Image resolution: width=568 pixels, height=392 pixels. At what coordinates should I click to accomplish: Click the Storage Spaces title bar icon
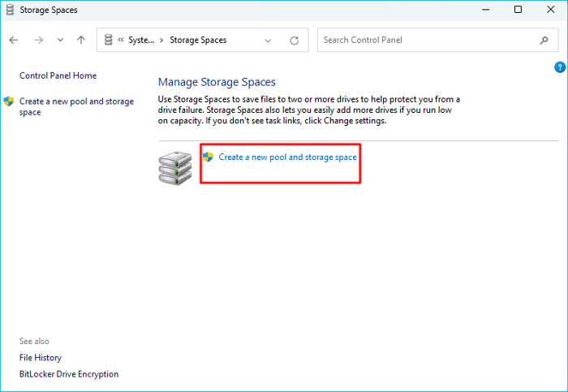coord(9,10)
